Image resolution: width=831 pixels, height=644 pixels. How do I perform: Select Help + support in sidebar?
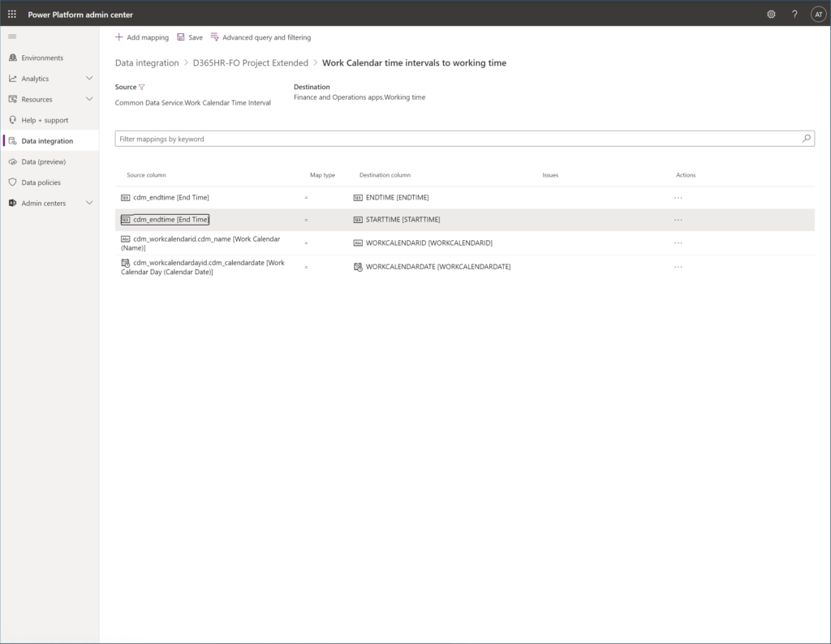45,120
